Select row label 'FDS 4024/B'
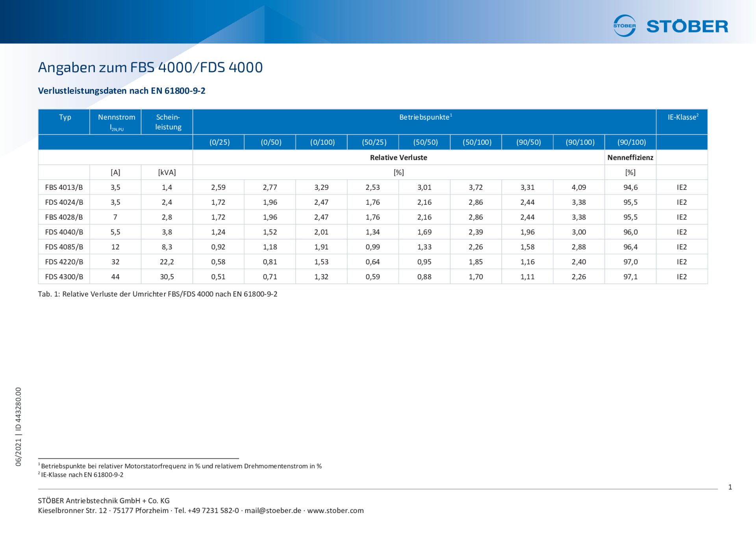756x535 pixels. click(64, 202)
